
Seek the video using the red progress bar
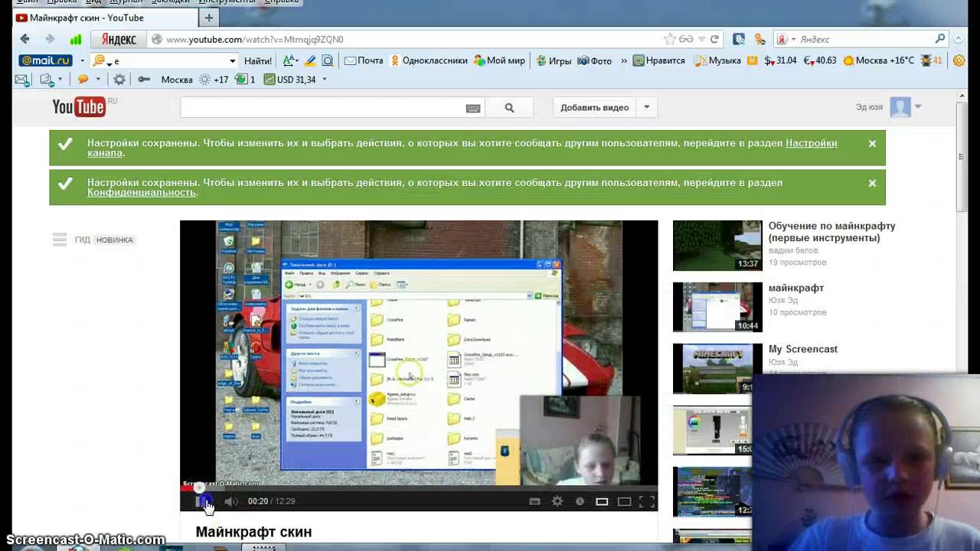[x=419, y=487]
